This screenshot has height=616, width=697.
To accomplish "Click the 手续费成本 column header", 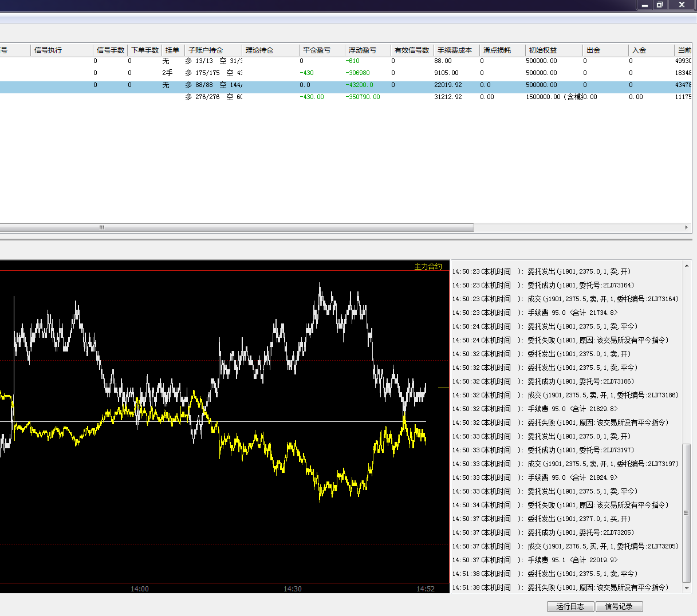I will pyautogui.click(x=455, y=50).
